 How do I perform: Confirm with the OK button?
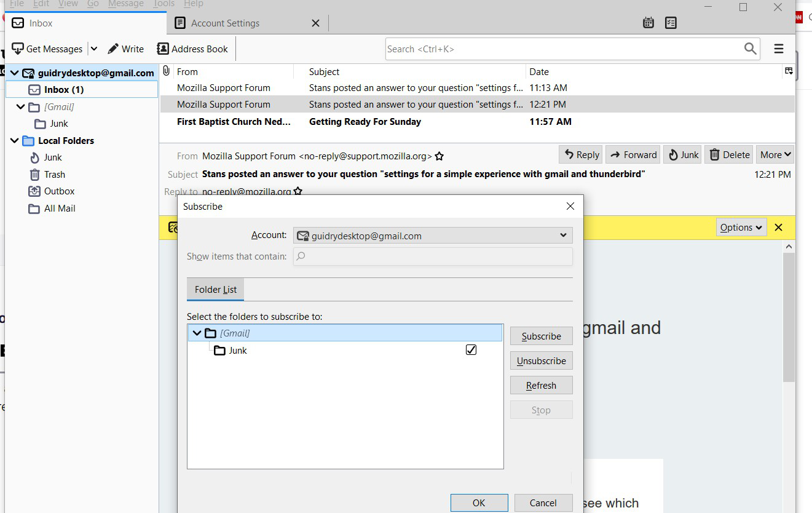[x=479, y=503]
